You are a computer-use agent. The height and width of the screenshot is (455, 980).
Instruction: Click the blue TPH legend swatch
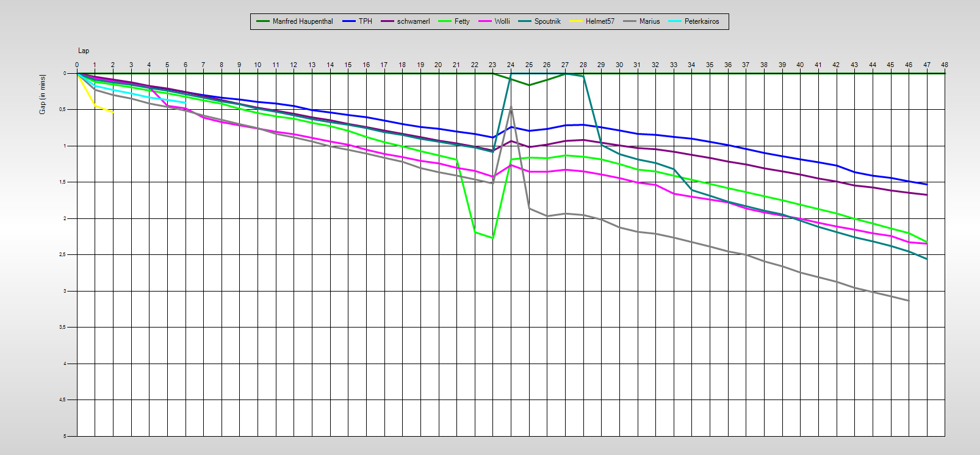coord(349,21)
